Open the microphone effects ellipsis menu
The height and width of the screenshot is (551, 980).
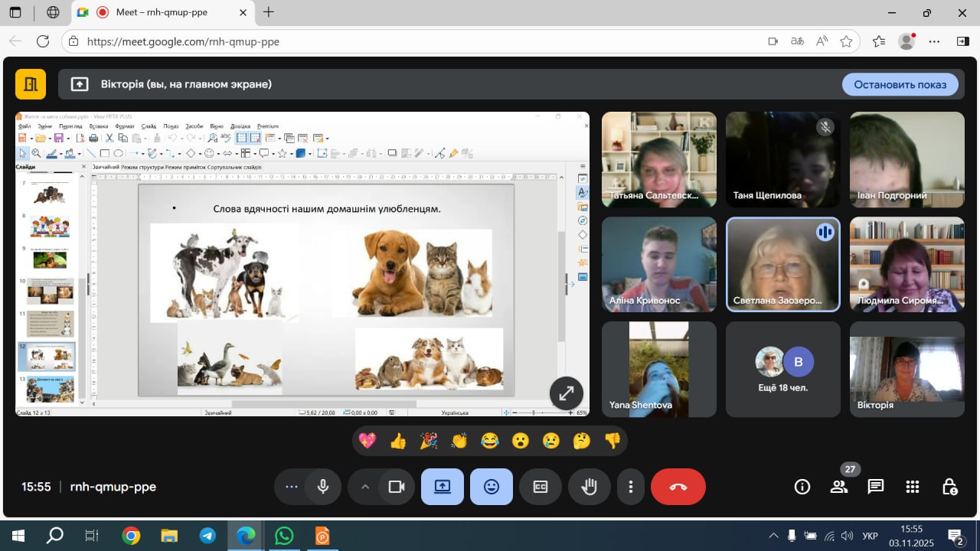click(291, 487)
